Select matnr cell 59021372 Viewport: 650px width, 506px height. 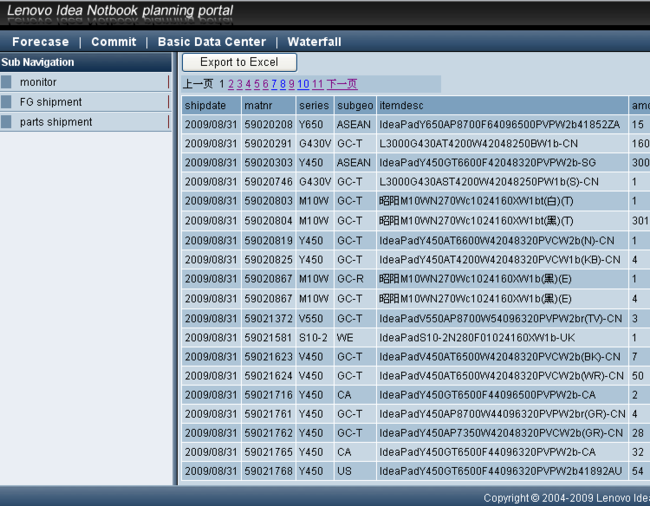click(x=269, y=318)
